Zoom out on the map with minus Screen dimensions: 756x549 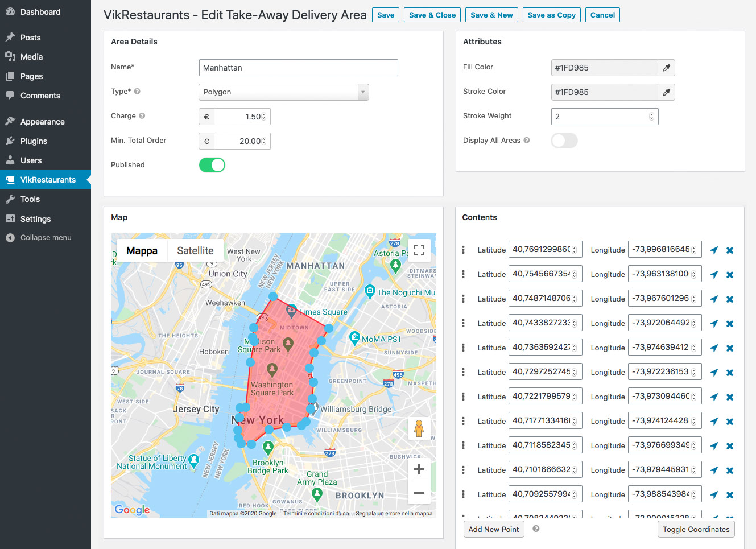tap(419, 493)
